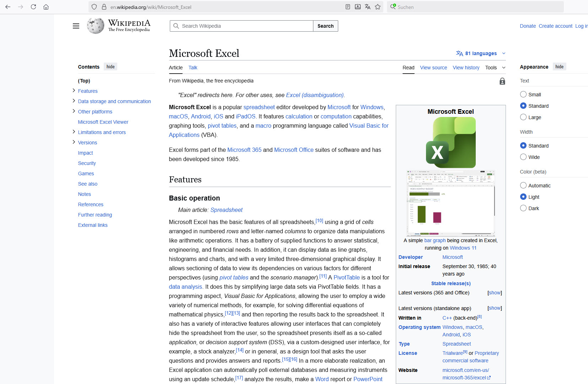Open Wikipedia main menu hamburger icon
The image size is (588, 384).
76,26
